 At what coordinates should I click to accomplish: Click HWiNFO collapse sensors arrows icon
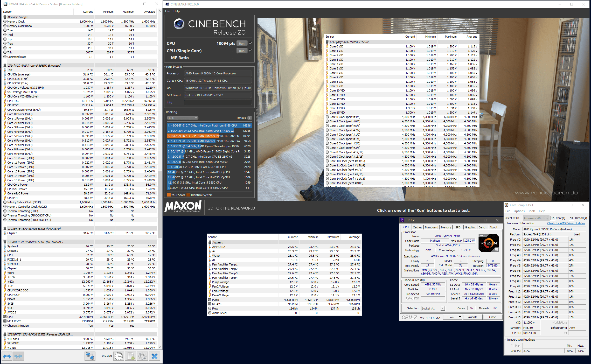click(x=18, y=356)
